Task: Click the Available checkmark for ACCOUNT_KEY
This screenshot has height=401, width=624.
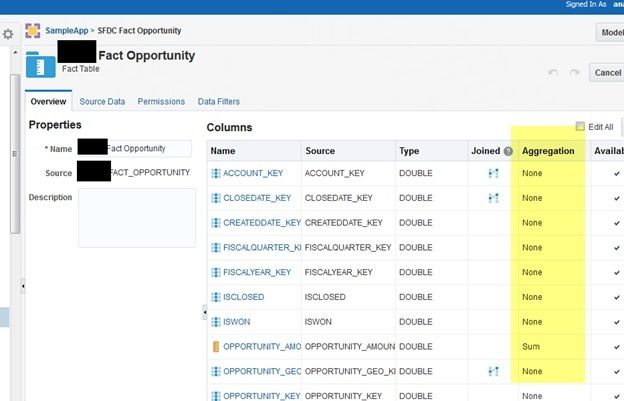Action: click(x=616, y=173)
